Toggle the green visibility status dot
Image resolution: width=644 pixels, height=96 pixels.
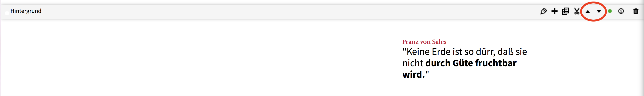(610, 11)
